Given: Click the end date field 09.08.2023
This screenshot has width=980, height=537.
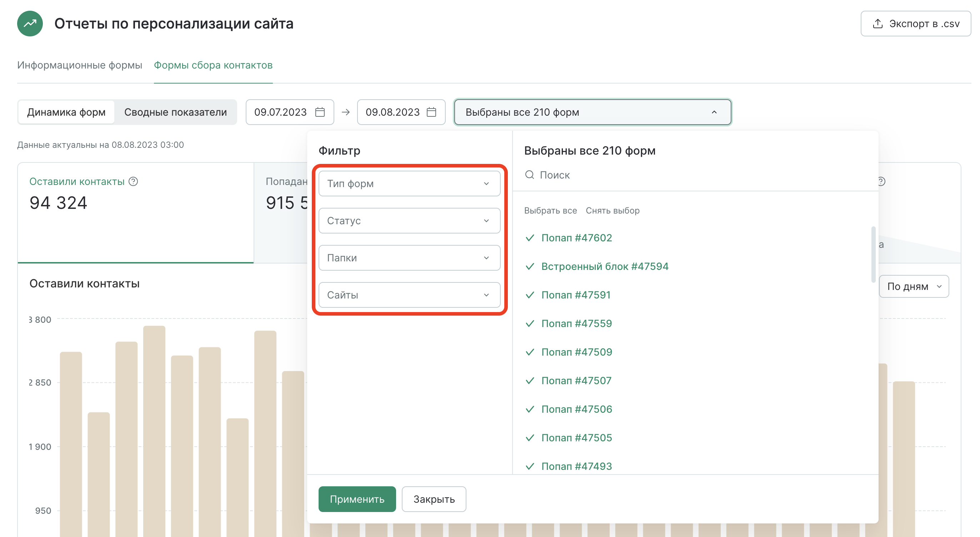Looking at the screenshot, I should (x=401, y=112).
